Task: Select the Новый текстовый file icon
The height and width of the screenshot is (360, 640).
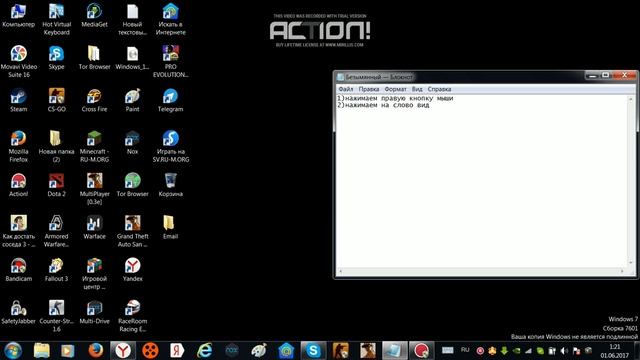Action: point(132,19)
